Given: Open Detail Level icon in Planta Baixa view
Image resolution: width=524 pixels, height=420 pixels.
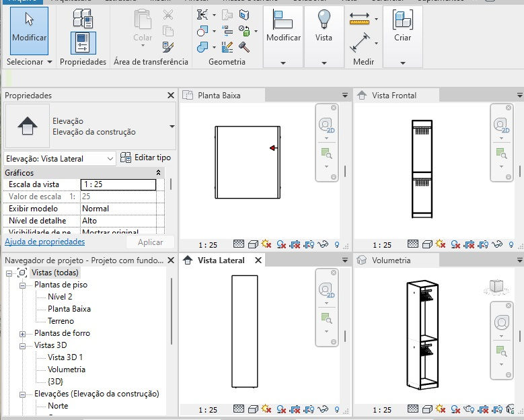Looking at the screenshot, I should [x=239, y=244].
